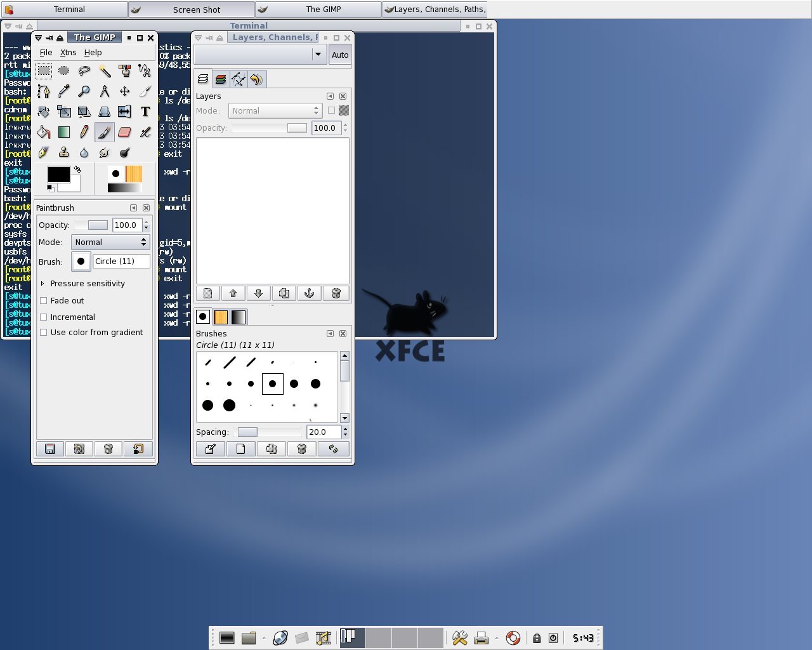Click the Anchor Layer button
Viewport: 812px width, 650px height.
click(x=310, y=293)
